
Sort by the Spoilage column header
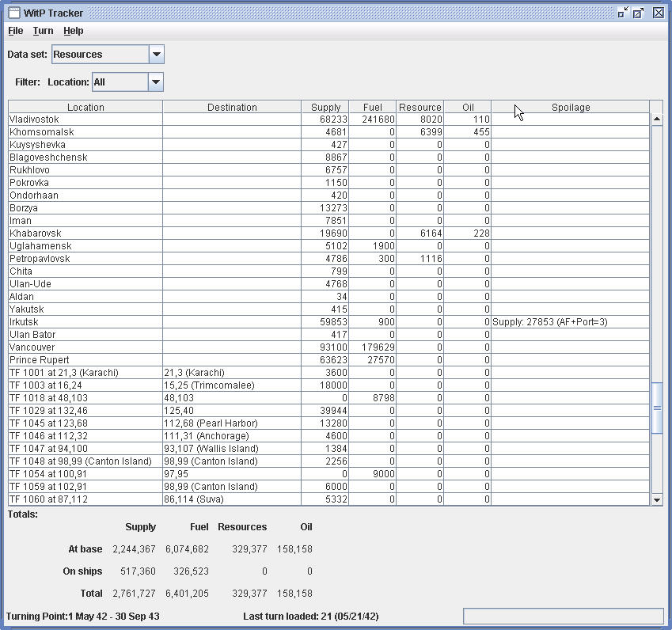pos(571,107)
